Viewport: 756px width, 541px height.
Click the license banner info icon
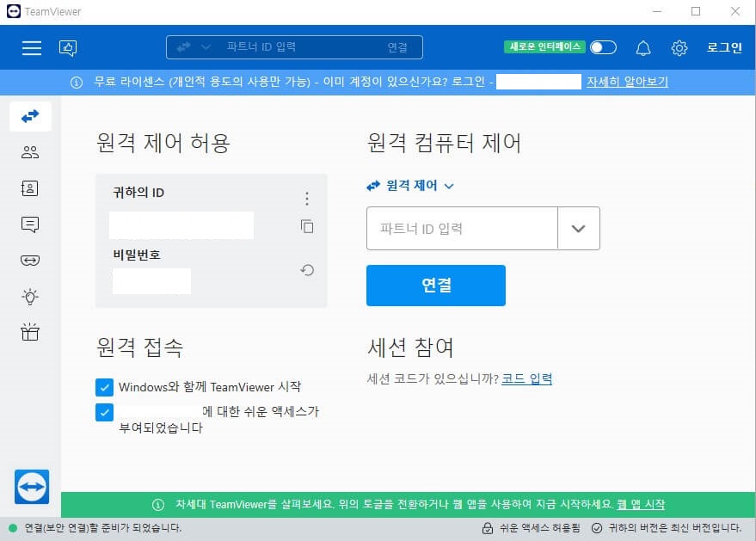pyautogui.click(x=77, y=83)
